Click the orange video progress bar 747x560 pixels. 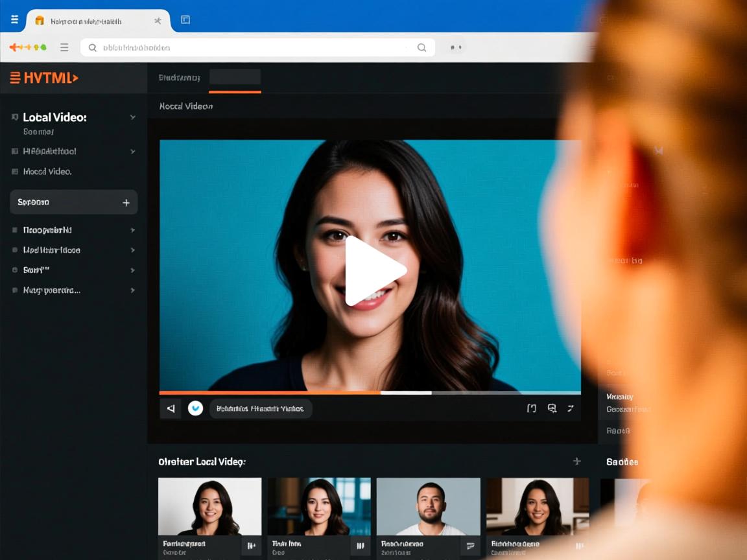pos(269,393)
